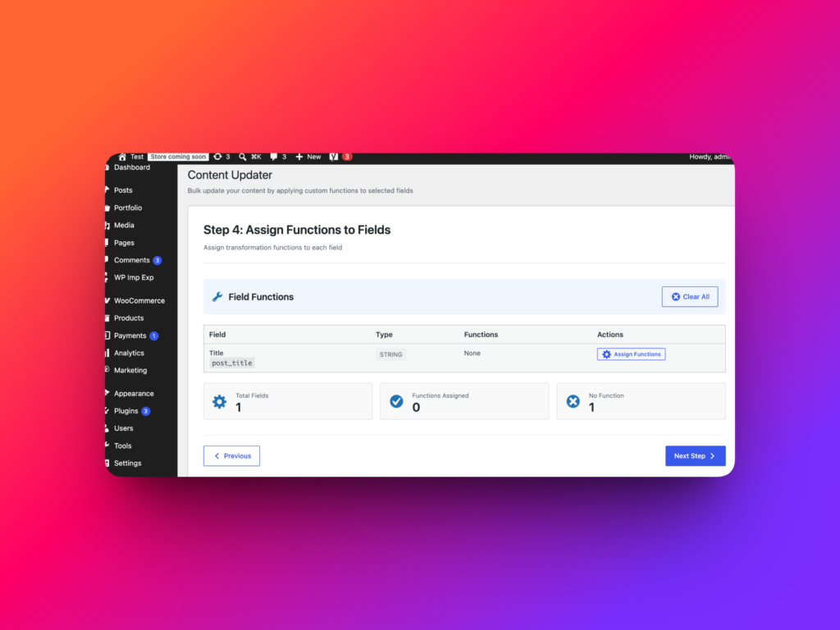840x630 pixels.
Task: Click the Comments count badge 3 in sidebar
Action: click(157, 261)
